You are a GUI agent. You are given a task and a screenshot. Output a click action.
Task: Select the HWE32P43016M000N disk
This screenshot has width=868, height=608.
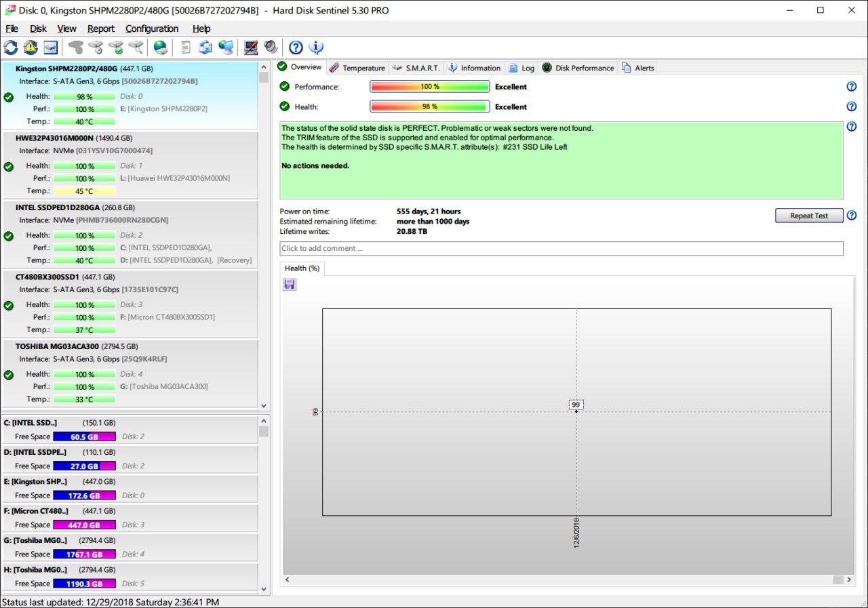coord(129,165)
